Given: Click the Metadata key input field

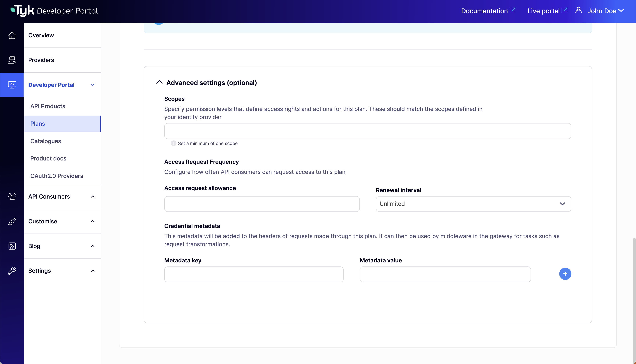Looking at the screenshot, I should click(x=254, y=274).
